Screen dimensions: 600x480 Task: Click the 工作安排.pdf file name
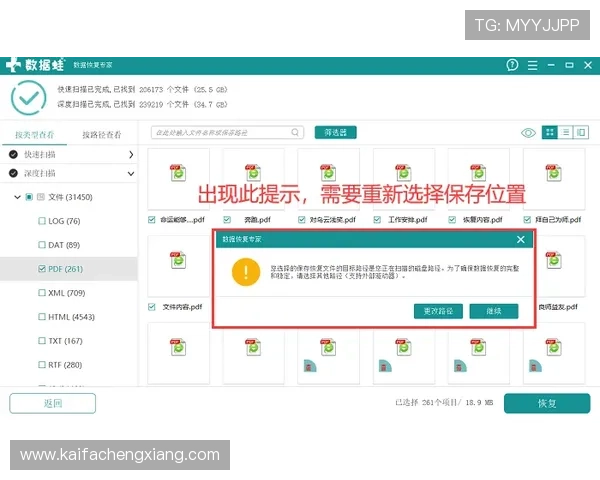click(408, 220)
